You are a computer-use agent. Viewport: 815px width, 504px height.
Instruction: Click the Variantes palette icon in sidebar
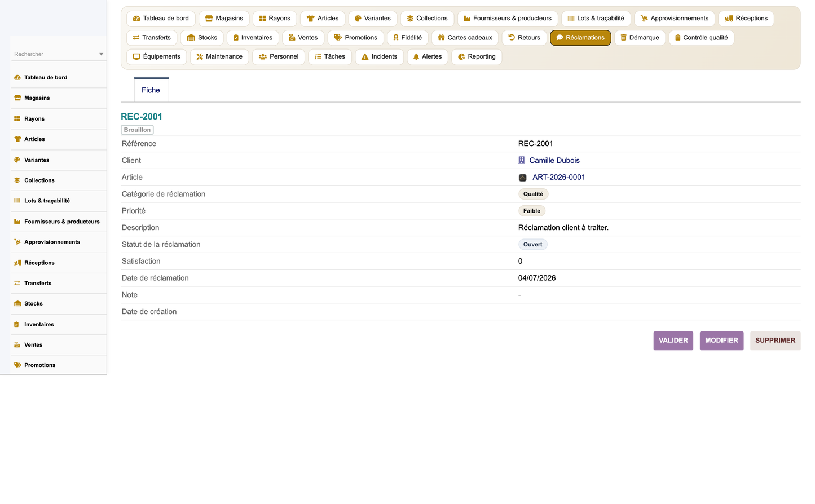tap(17, 160)
